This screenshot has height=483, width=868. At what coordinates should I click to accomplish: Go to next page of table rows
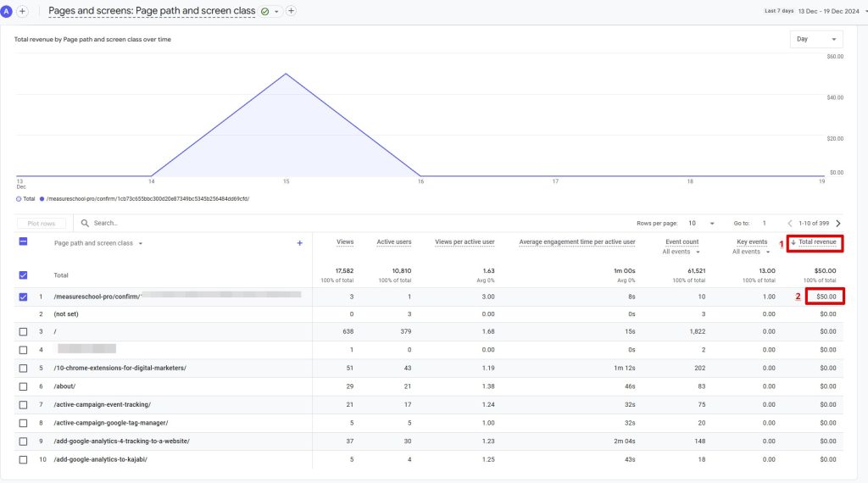tap(838, 223)
